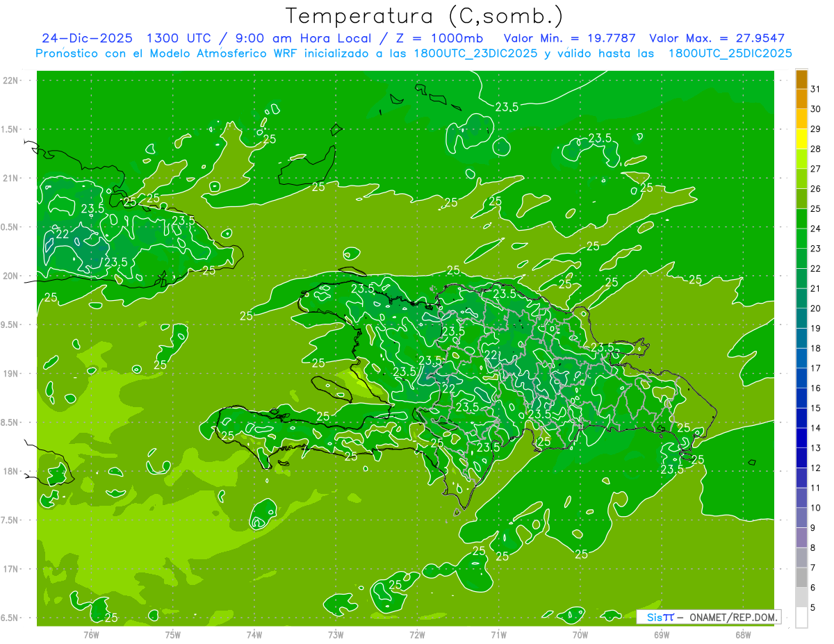Click the '69W' longitude axis label

(x=662, y=634)
